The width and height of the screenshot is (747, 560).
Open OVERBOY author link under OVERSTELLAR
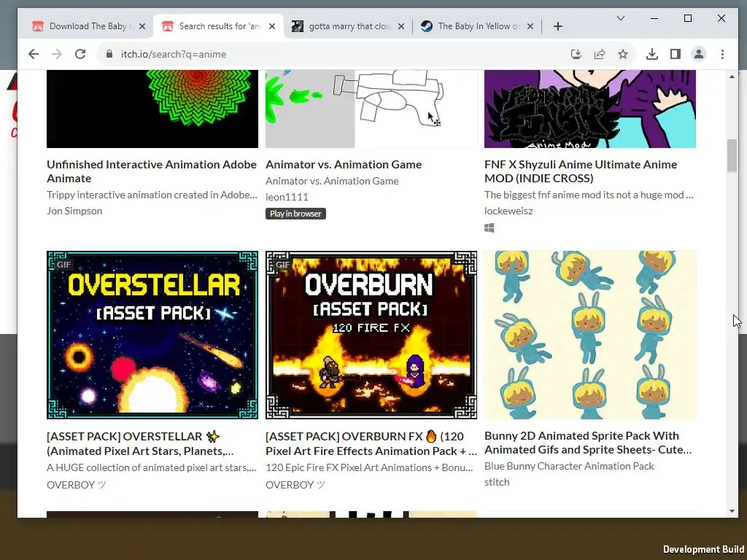coord(76,485)
